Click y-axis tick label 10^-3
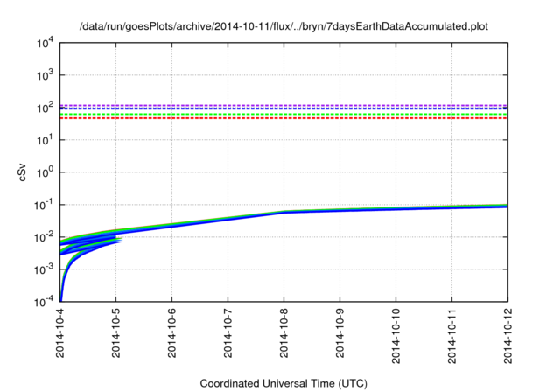560x392 pixels. tap(43, 269)
